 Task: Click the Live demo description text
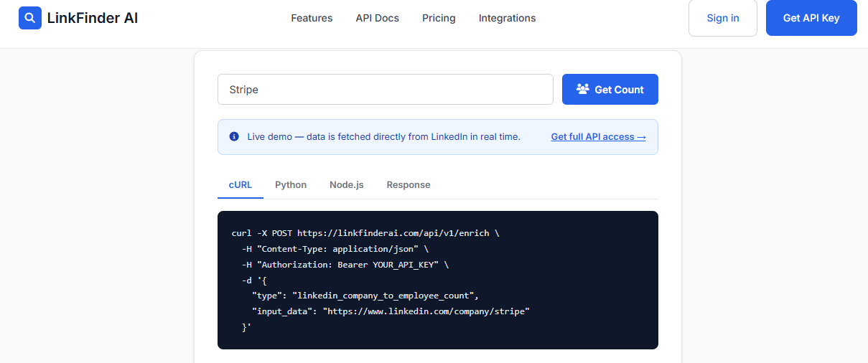pos(384,136)
